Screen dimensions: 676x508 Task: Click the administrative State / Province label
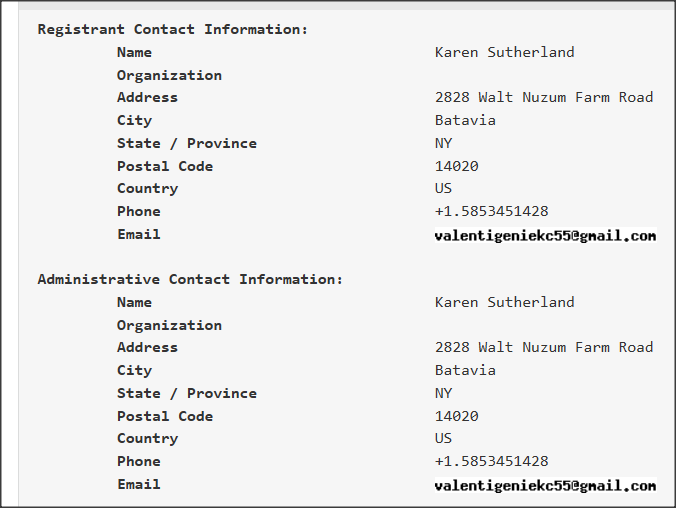point(186,393)
